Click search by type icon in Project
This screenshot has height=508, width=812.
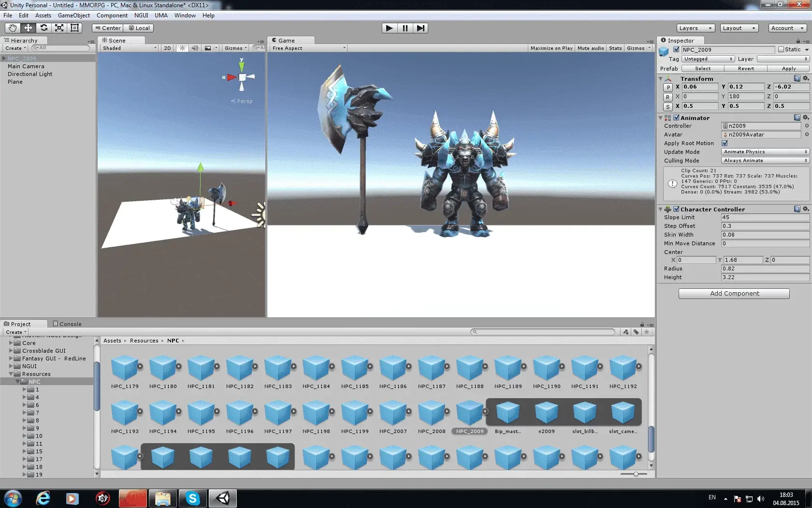coord(626,332)
